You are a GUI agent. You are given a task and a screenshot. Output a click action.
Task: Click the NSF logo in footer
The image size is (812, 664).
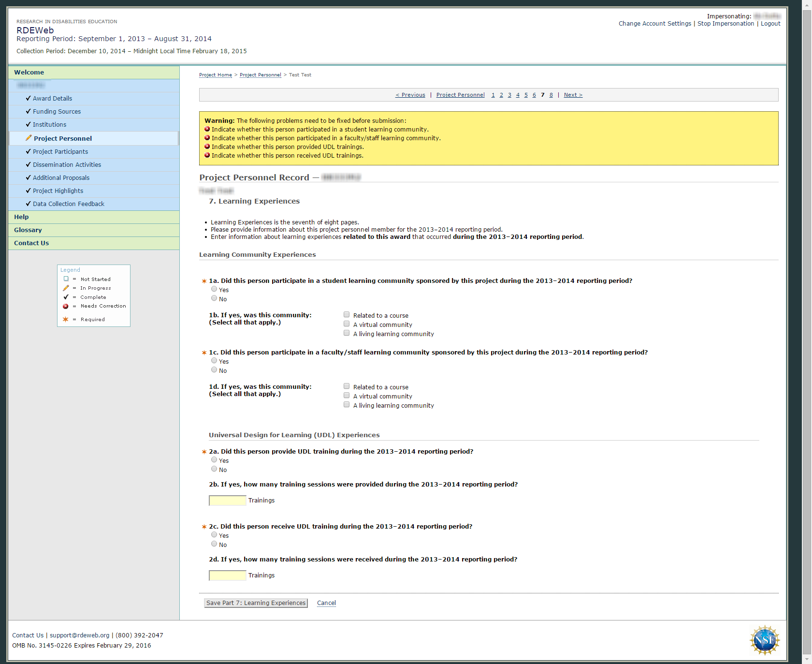764,640
